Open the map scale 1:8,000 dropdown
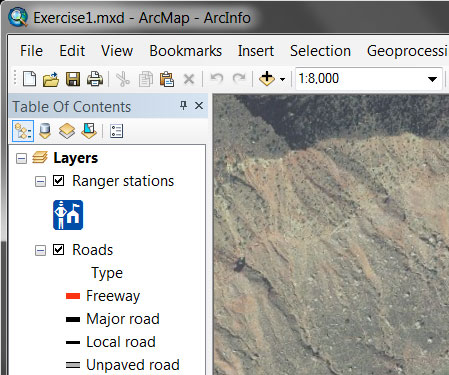 coord(432,79)
